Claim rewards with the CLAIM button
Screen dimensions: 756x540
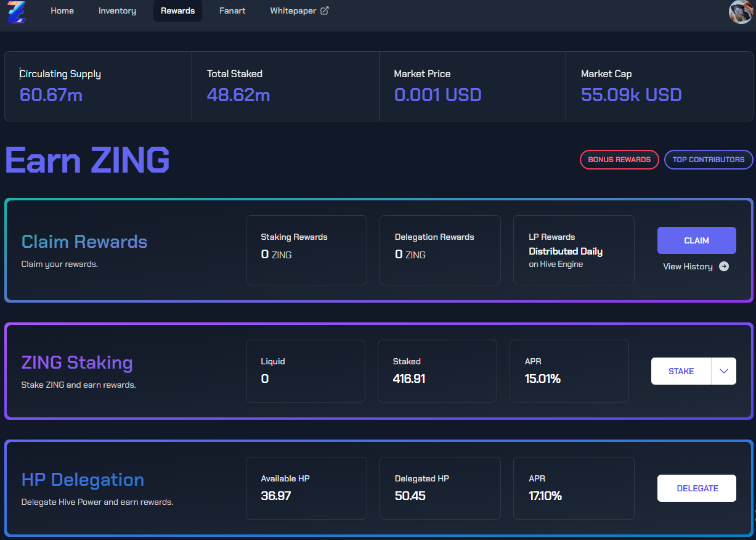pyautogui.click(x=697, y=240)
